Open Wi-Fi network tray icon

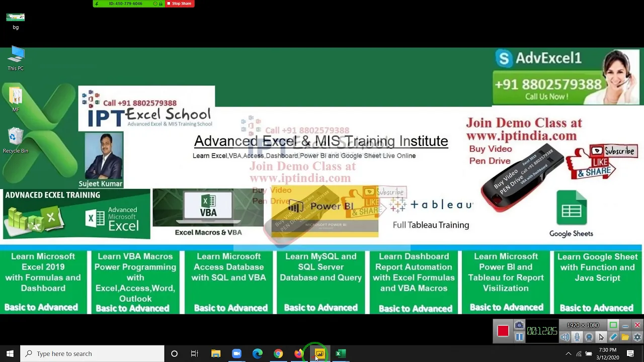(x=579, y=353)
